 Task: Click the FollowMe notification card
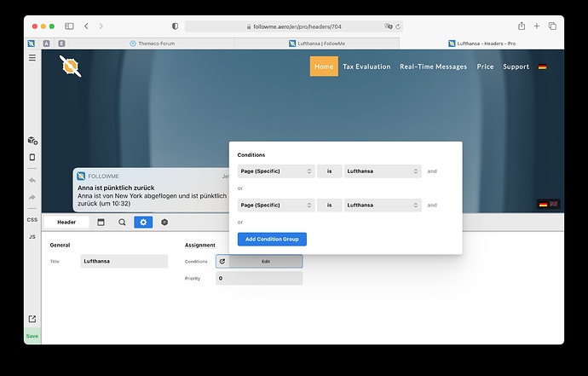click(x=152, y=190)
